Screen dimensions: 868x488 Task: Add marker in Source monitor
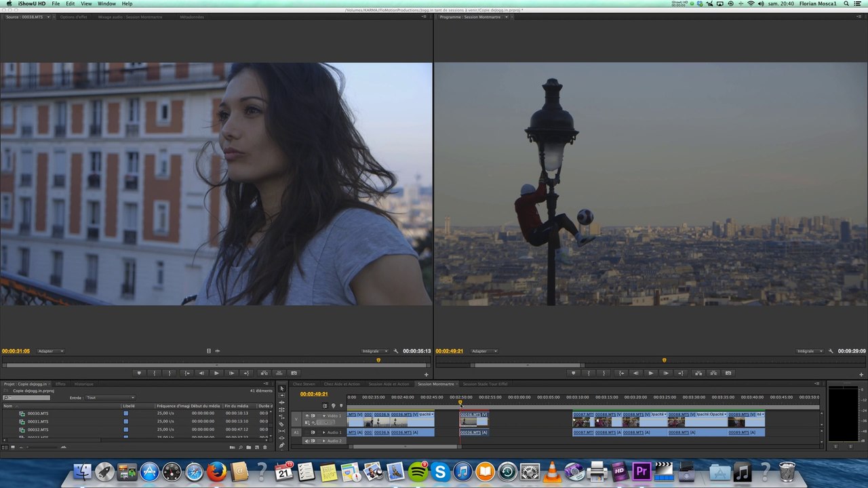(x=139, y=373)
